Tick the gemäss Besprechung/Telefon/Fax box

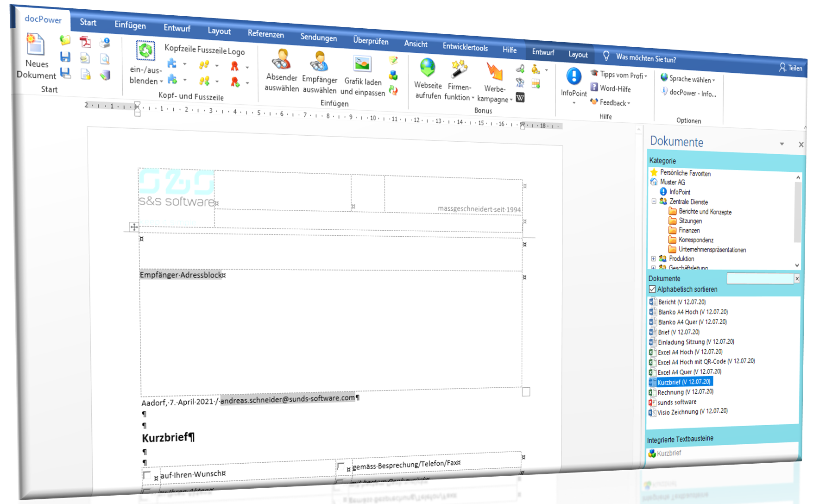click(342, 466)
